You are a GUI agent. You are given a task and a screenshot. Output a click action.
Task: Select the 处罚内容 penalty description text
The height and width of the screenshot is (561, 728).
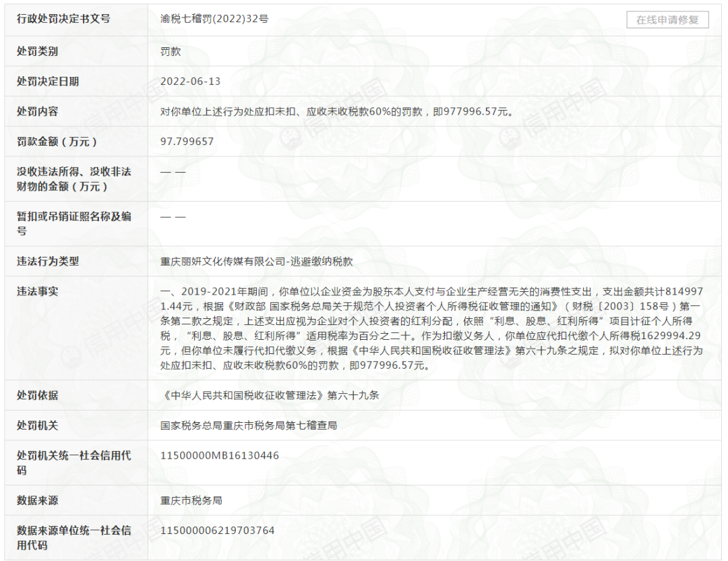tap(337, 111)
